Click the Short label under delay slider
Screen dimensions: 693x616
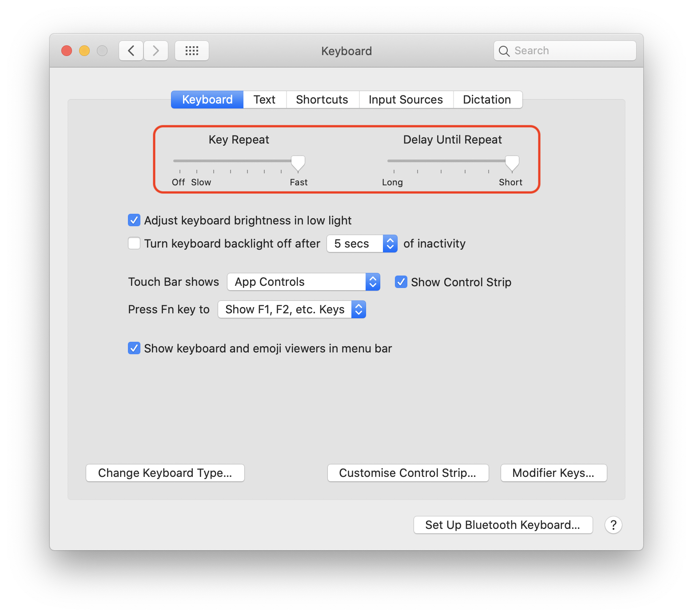click(510, 182)
